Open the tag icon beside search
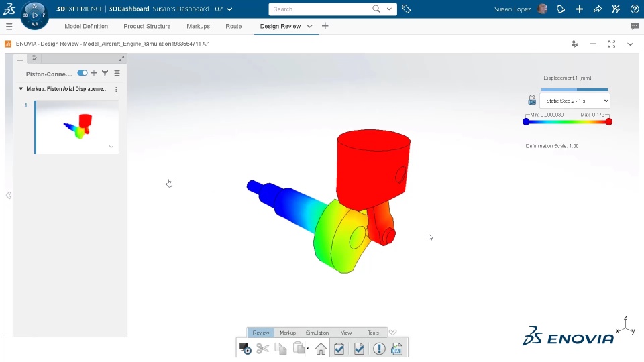This screenshot has width=644, height=362. pos(407,9)
